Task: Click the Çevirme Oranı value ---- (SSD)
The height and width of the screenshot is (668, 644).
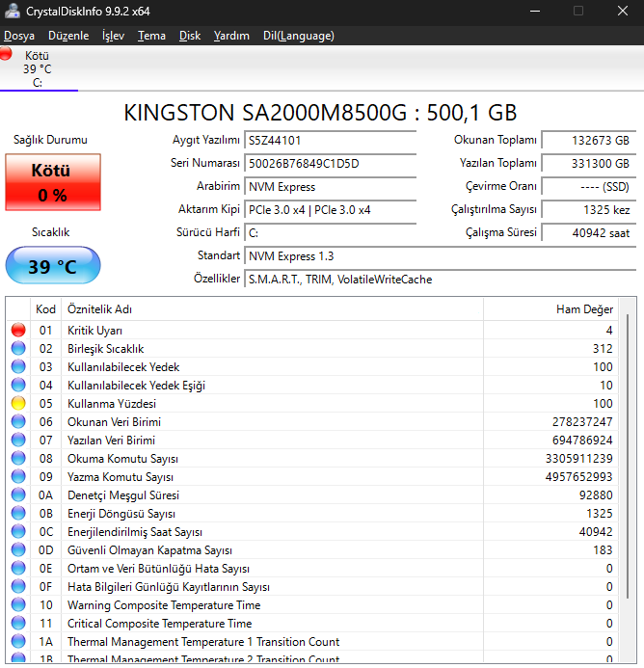Action: (589, 187)
